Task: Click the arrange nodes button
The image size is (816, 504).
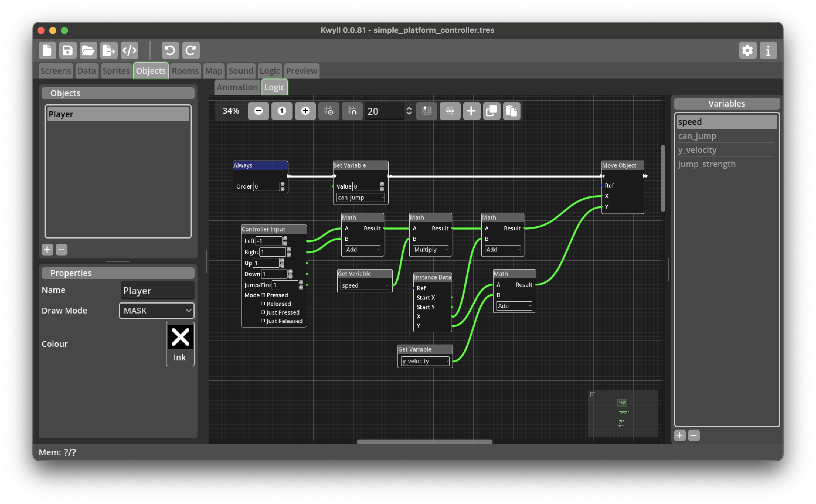Action: click(x=450, y=111)
